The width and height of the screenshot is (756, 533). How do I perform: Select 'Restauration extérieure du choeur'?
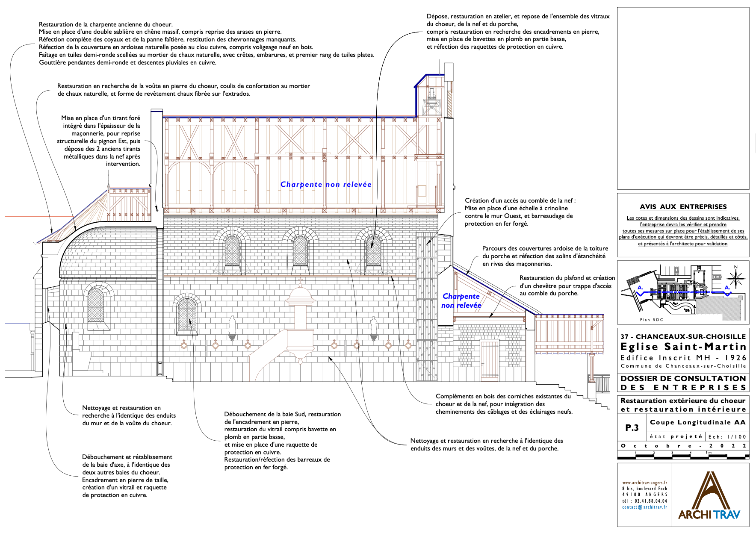point(683,401)
